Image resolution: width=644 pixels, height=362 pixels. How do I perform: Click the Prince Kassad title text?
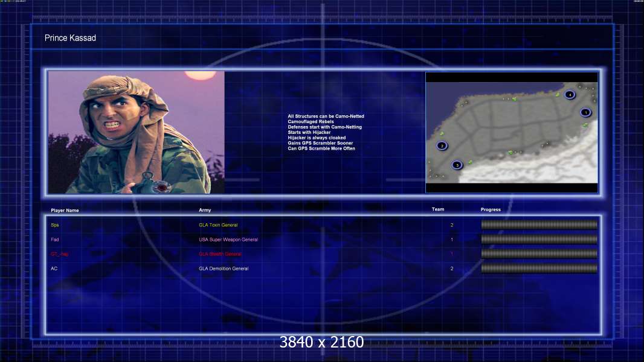(x=70, y=38)
